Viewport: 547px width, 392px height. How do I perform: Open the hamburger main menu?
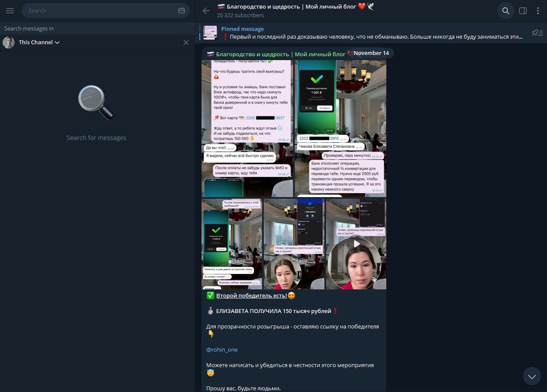(x=10, y=11)
